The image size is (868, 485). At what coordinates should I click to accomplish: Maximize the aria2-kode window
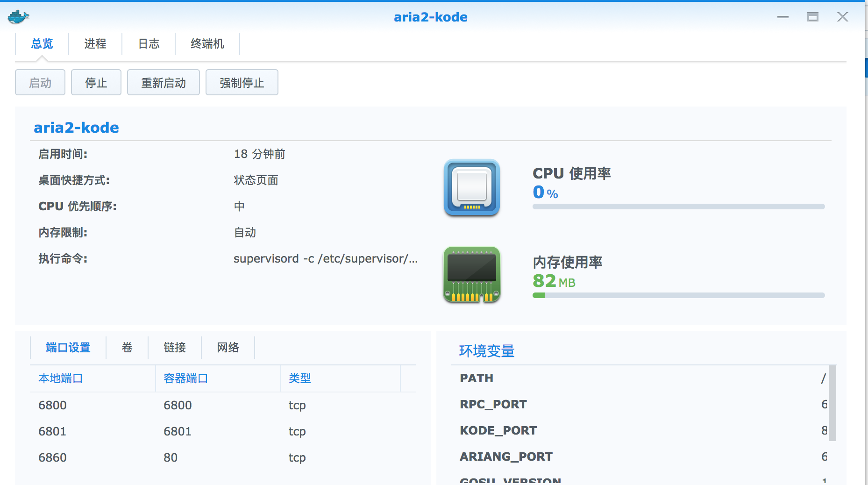pyautogui.click(x=813, y=17)
